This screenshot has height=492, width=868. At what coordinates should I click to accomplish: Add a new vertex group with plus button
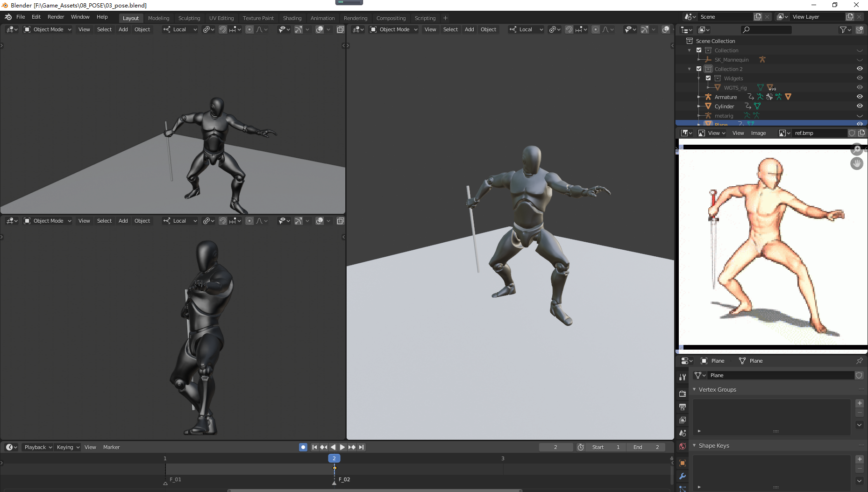(860, 403)
